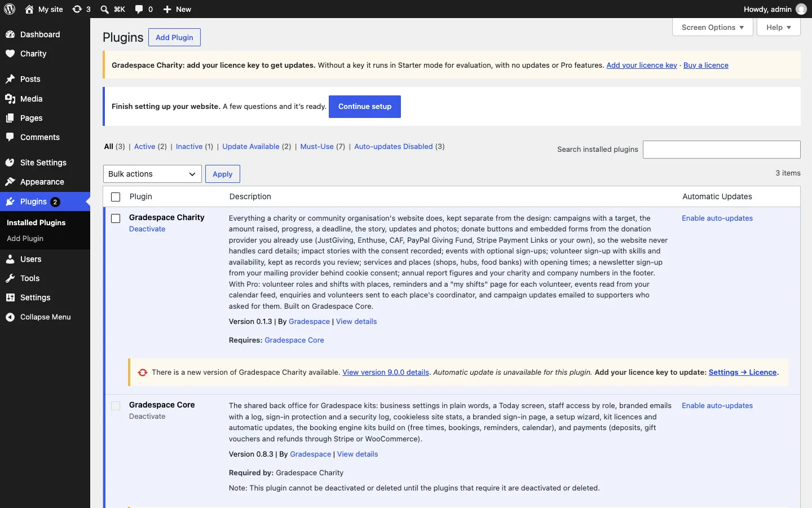The image size is (812, 508).
Task: Check the Gradespace Charity plugin checkbox
Action: (116, 218)
